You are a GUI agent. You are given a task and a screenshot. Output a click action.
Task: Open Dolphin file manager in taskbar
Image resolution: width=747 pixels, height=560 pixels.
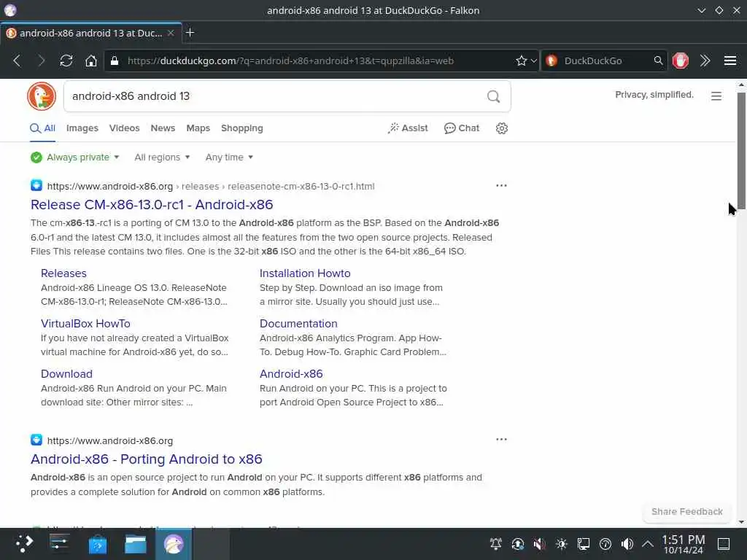click(x=135, y=544)
